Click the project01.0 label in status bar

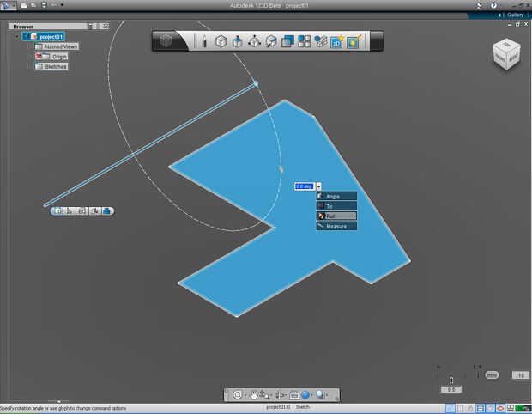(x=278, y=407)
